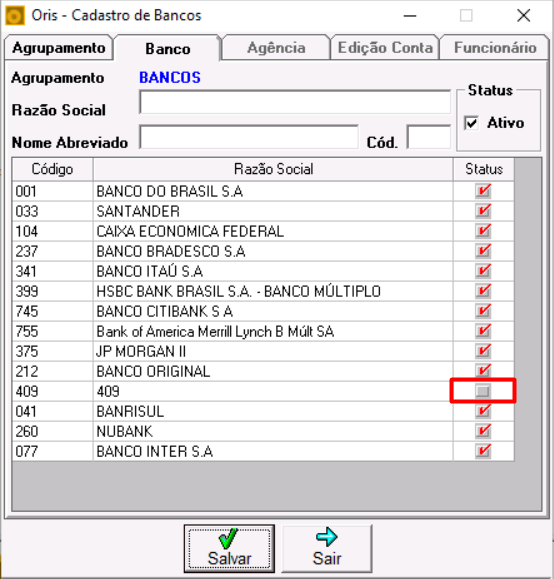This screenshot has height=579, width=554.
Task: Toggle status checkbox for SANTANDER
Action: point(483,211)
